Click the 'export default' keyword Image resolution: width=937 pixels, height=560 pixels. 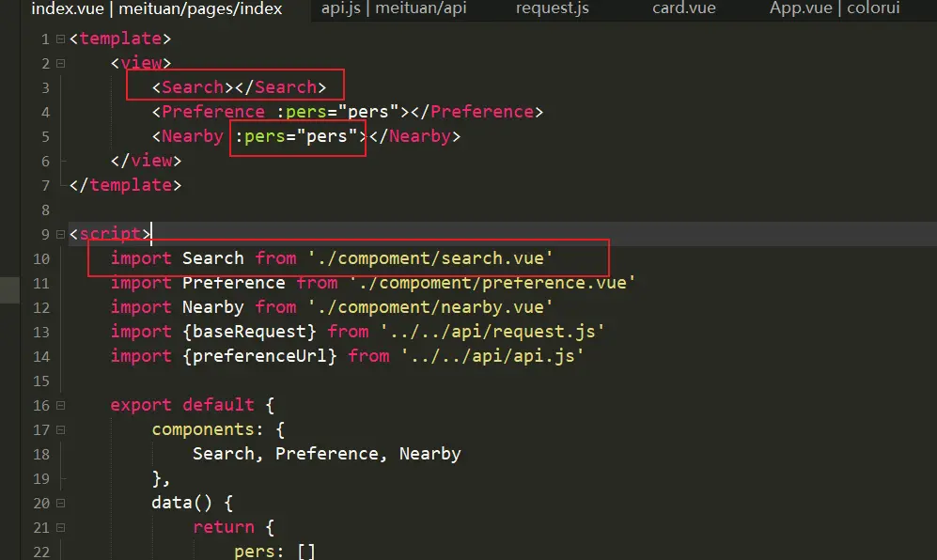click(182, 405)
